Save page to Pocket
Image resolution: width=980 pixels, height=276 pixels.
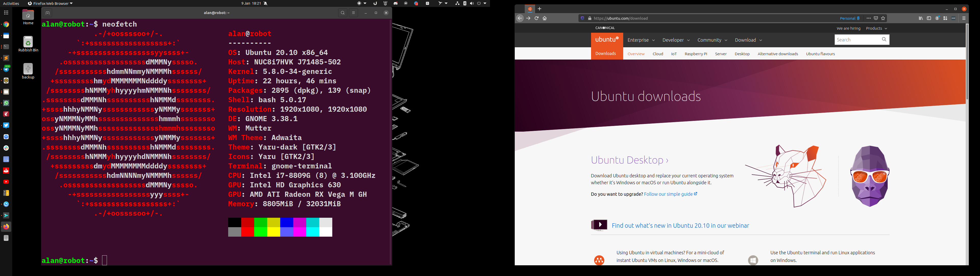coord(876,18)
